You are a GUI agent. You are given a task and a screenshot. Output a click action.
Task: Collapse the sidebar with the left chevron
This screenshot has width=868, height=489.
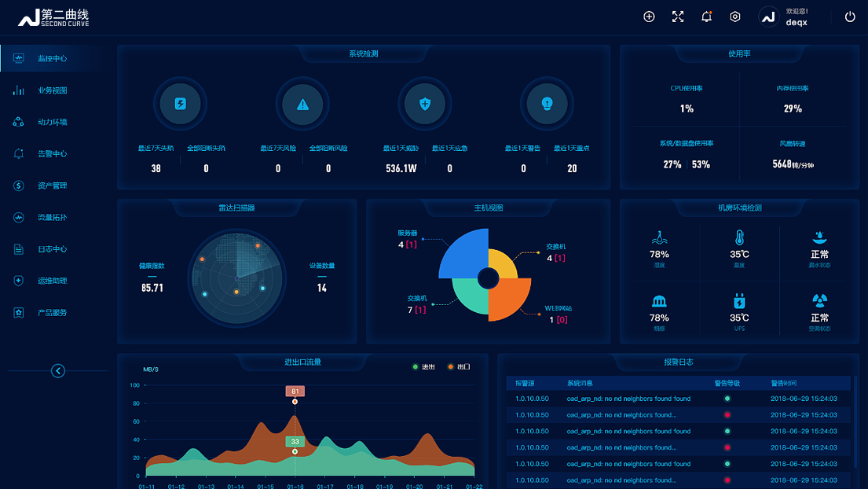pyautogui.click(x=58, y=371)
